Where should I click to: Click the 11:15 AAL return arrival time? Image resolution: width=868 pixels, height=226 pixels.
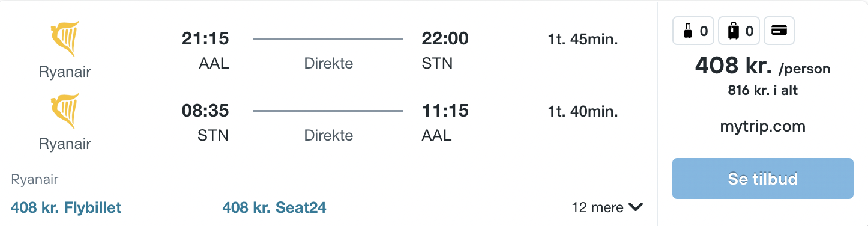click(445, 111)
